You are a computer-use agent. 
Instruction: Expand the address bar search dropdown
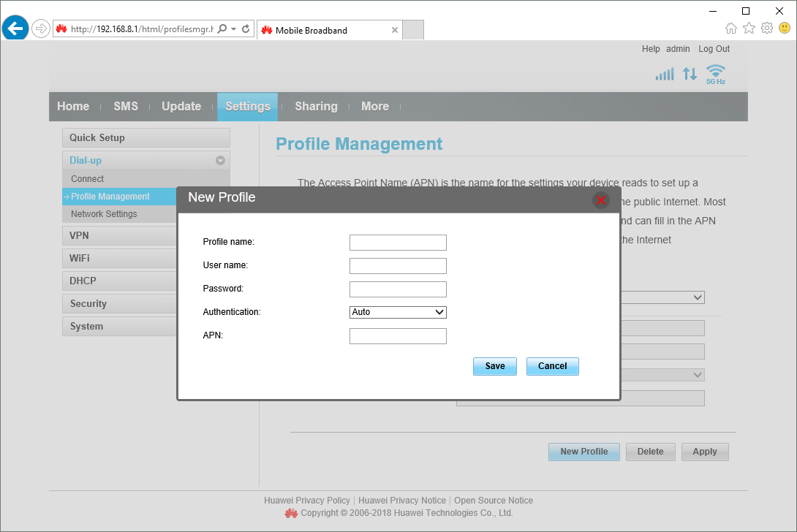pos(233,29)
